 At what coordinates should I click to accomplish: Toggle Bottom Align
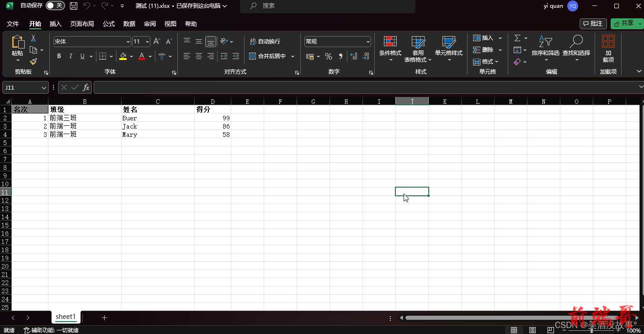click(x=211, y=41)
